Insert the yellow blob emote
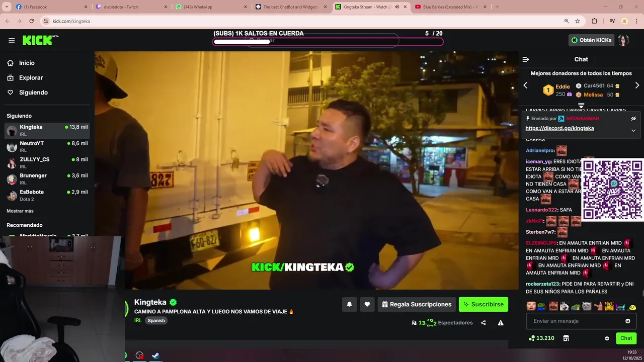Image resolution: width=644 pixels, height=362 pixels. tap(632, 307)
